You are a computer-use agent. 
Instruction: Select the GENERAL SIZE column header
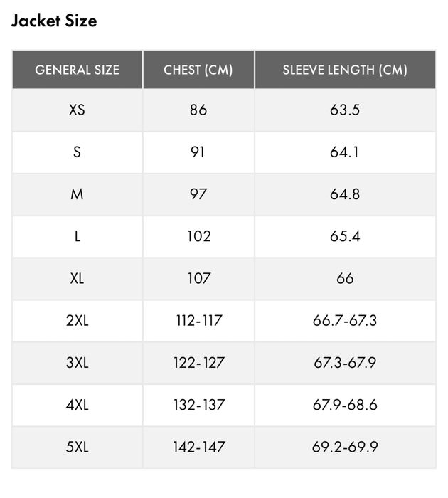coord(77,70)
